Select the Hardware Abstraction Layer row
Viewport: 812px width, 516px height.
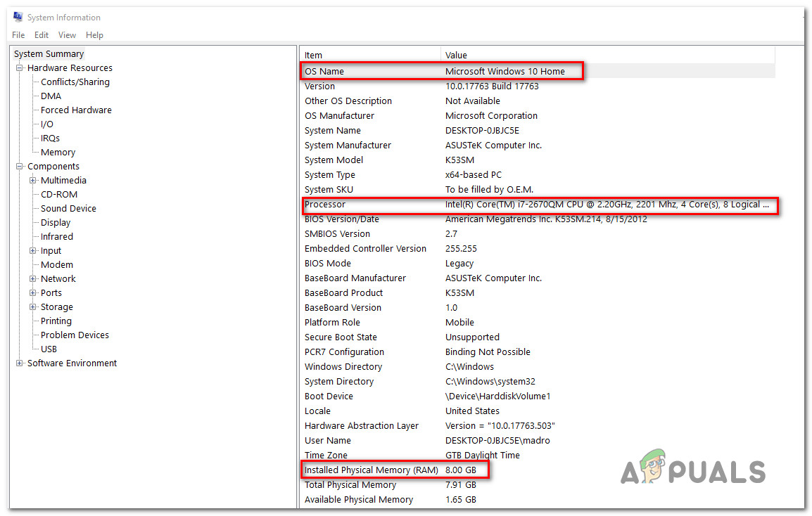click(538, 425)
